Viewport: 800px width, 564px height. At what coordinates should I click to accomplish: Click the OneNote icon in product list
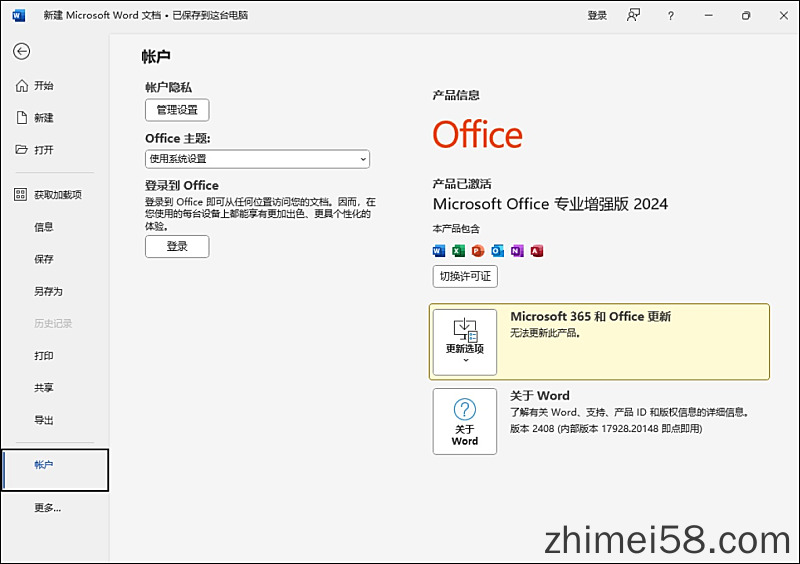point(517,251)
